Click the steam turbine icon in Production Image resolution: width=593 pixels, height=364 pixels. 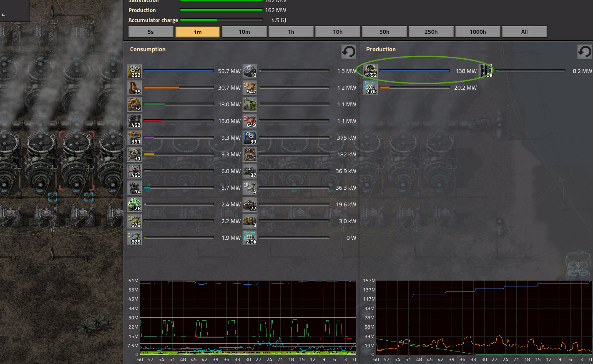click(x=370, y=71)
